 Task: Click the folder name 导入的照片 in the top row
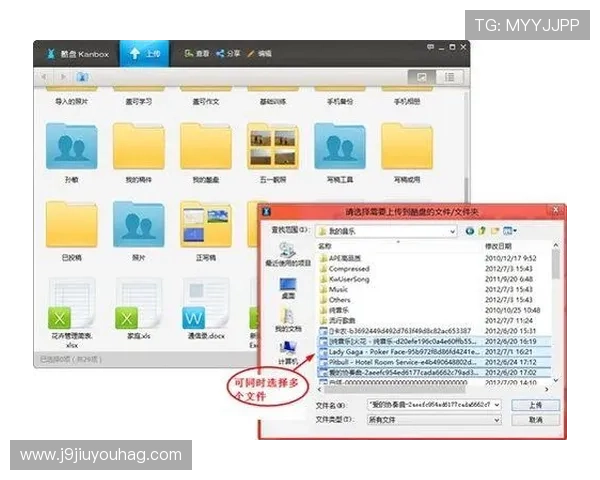point(72,101)
